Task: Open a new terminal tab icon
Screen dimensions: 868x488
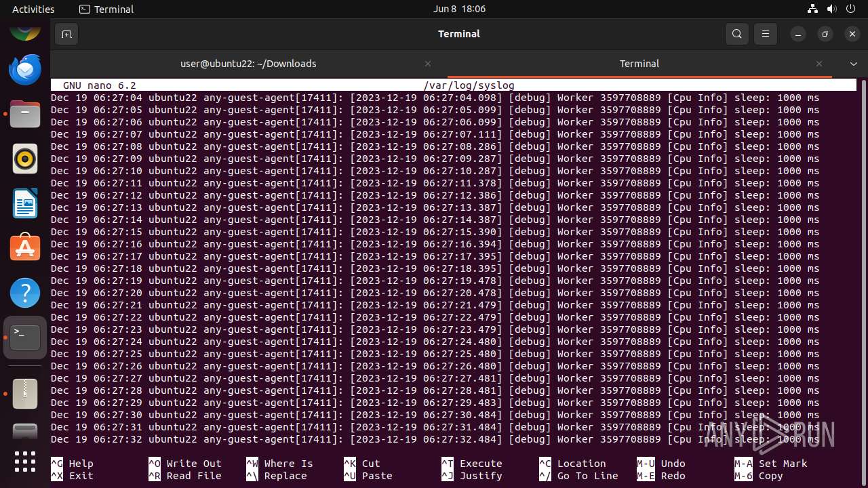Action: 66,34
